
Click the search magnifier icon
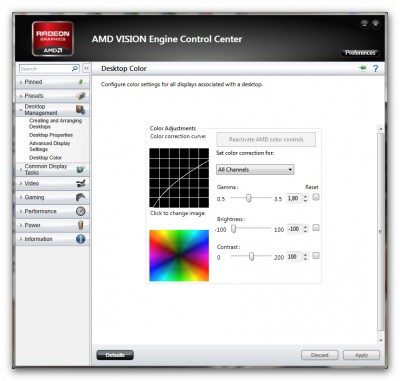point(75,69)
